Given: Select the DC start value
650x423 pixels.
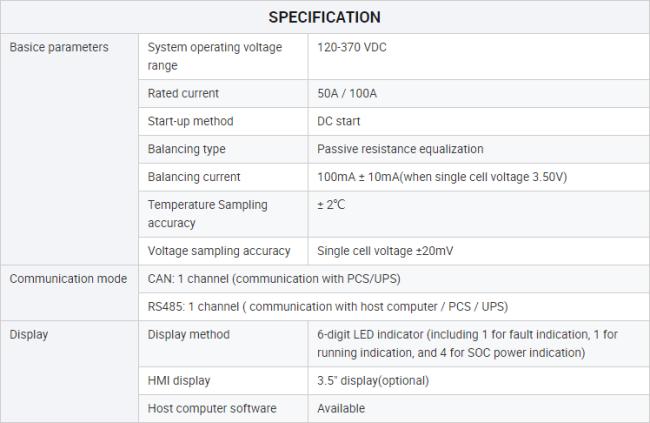Looking at the screenshot, I should [x=339, y=121].
